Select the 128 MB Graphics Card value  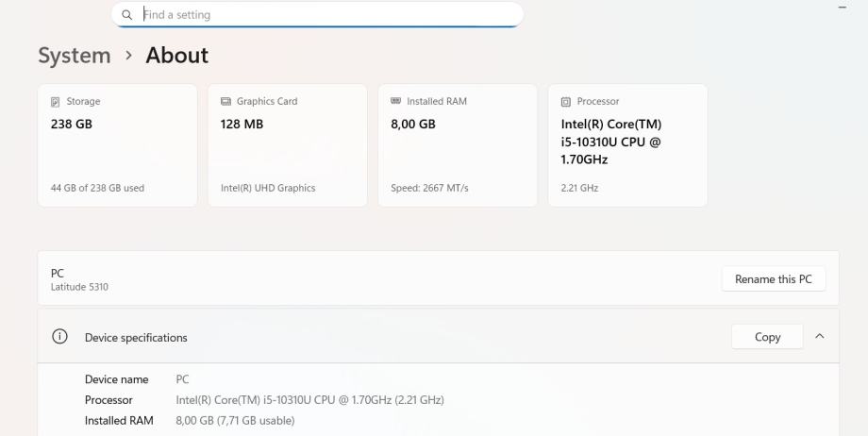[x=242, y=125]
